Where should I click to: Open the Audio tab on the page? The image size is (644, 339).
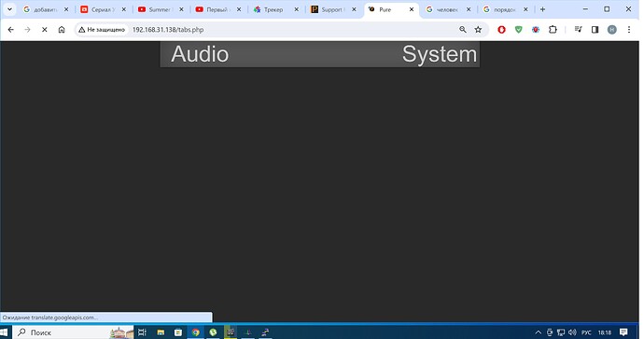[x=200, y=54]
